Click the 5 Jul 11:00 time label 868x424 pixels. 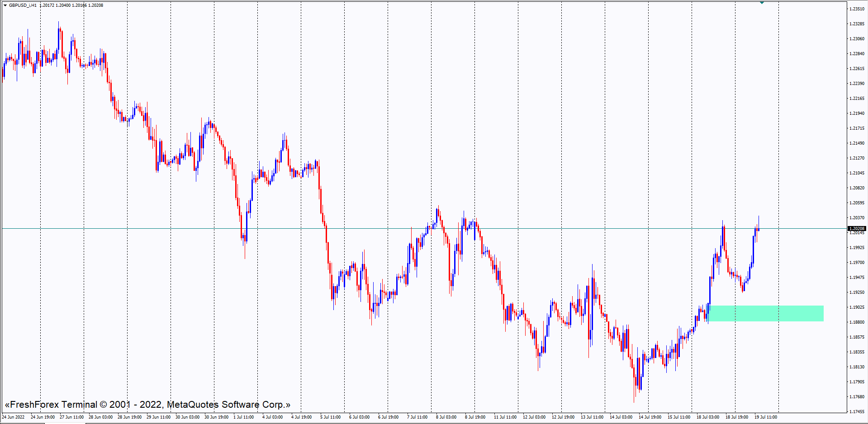click(330, 417)
